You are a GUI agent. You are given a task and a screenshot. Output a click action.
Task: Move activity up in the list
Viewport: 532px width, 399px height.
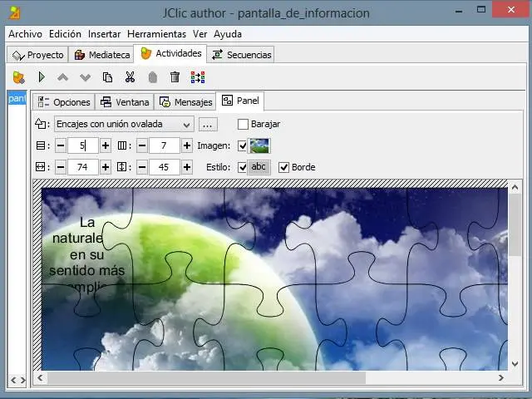(x=63, y=77)
